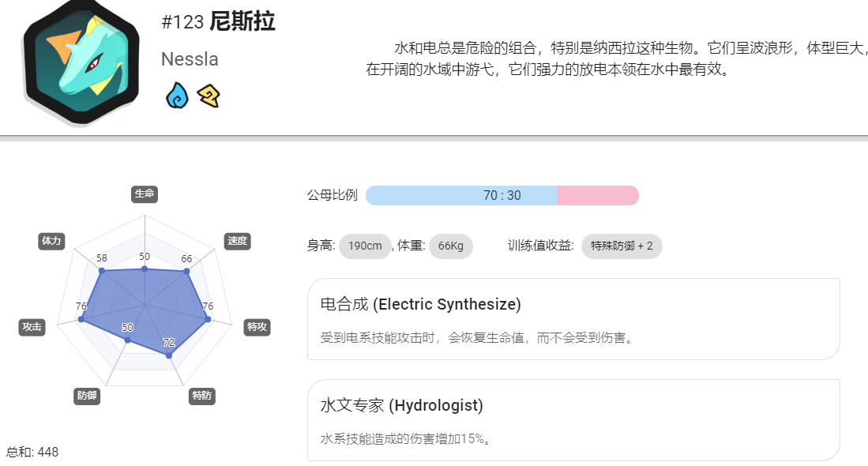Click the 体力 stat label badge
Viewport: 868px width, 466px height.
pyautogui.click(x=51, y=241)
